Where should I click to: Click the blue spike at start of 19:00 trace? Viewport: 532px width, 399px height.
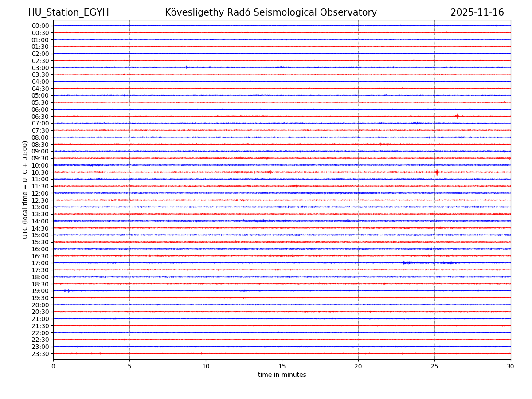coord(67,291)
